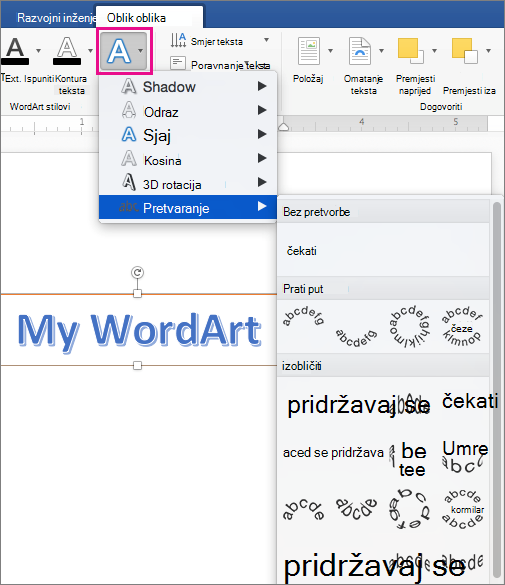505x585 pixels.
Task: Open the Omatanje teksta dropdown arrow
Action: tap(381, 50)
